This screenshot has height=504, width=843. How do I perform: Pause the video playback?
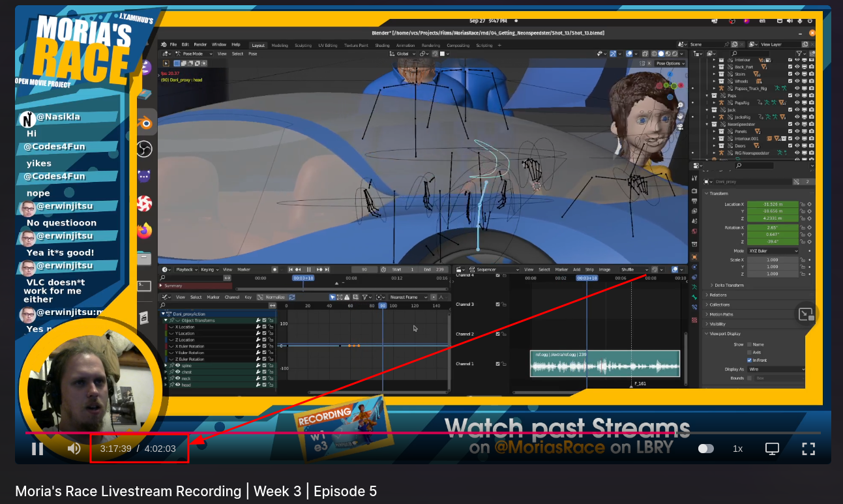(38, 449)
